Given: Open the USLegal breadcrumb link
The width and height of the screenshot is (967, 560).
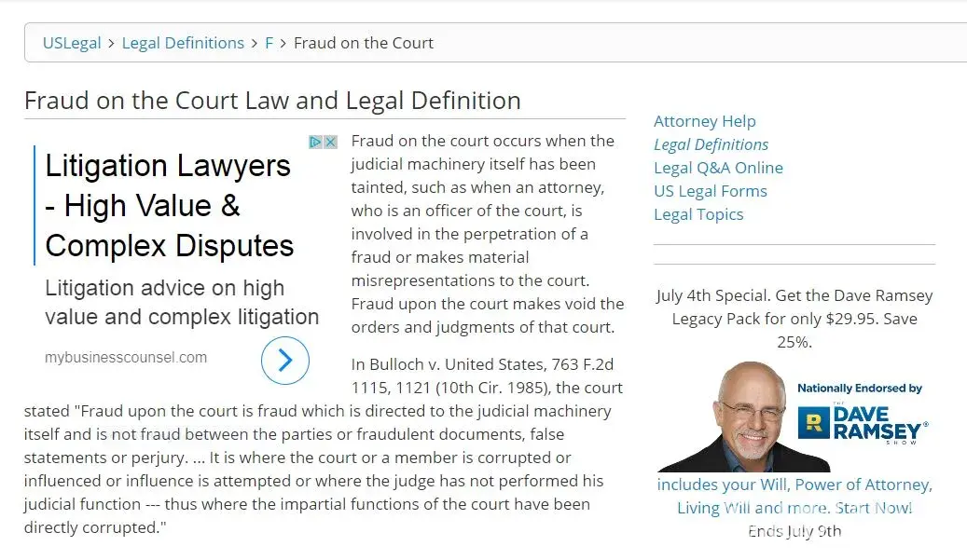Looking at the screenshot, I should [72, 43].
